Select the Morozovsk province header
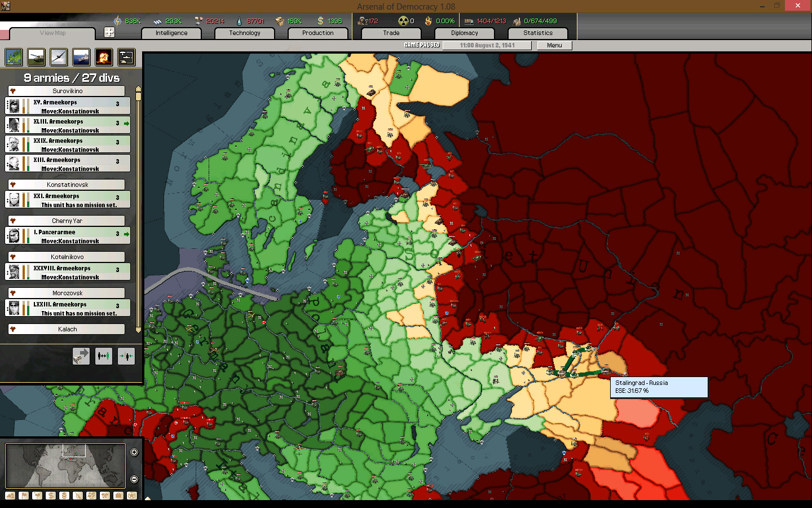Screen dimensions: 812x508 point(67,293)
